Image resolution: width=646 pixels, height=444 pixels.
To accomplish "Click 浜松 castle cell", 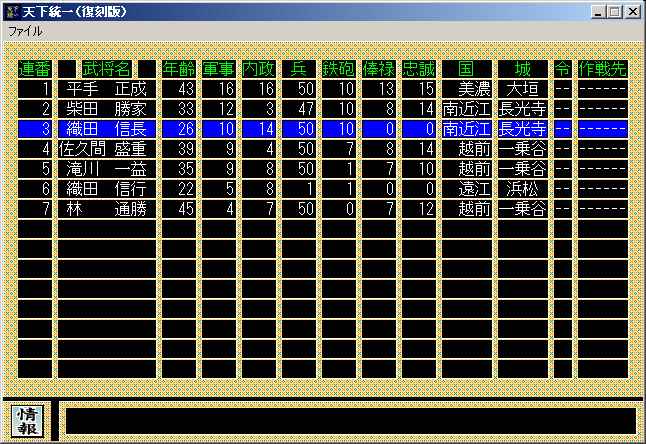I will (x=522, y=189).
